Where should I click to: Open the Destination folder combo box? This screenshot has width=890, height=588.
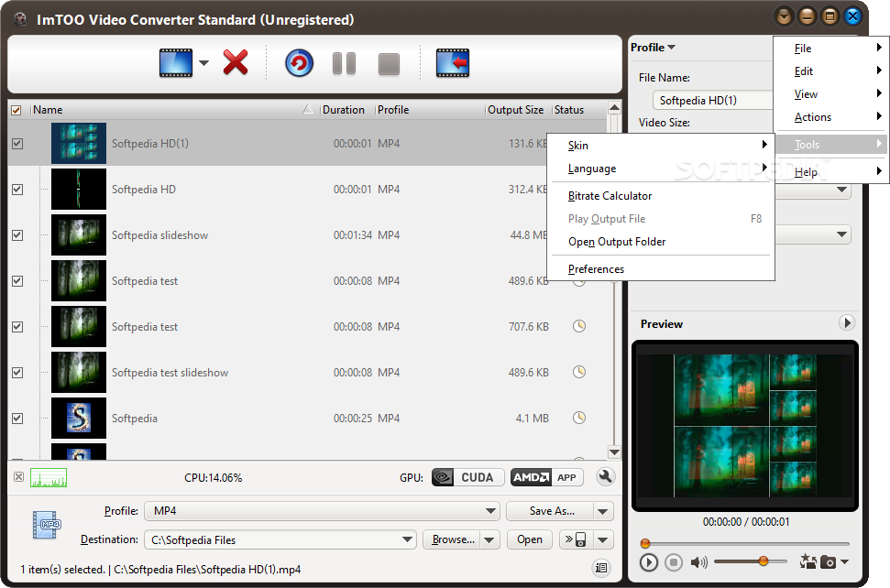[280, 539]
